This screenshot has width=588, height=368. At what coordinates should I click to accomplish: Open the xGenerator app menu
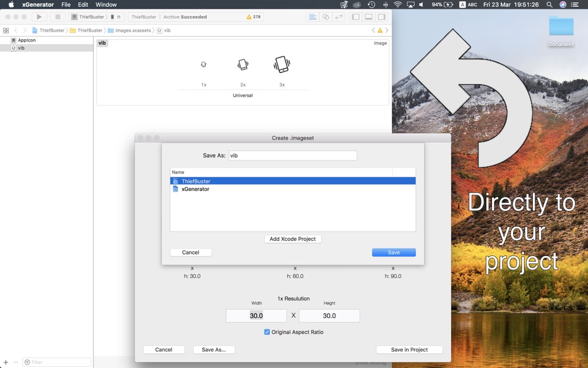(38, 4)
